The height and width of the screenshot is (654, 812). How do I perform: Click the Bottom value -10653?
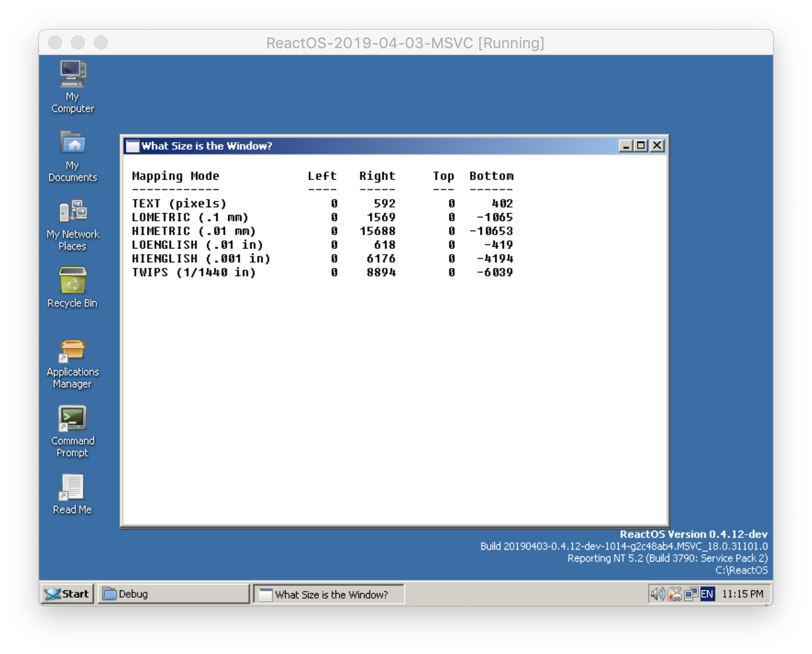(x=491, y=231)
